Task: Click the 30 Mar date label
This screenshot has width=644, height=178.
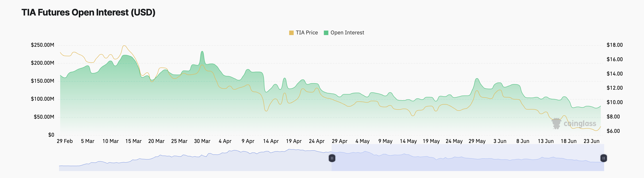Action: click(202, 141)
